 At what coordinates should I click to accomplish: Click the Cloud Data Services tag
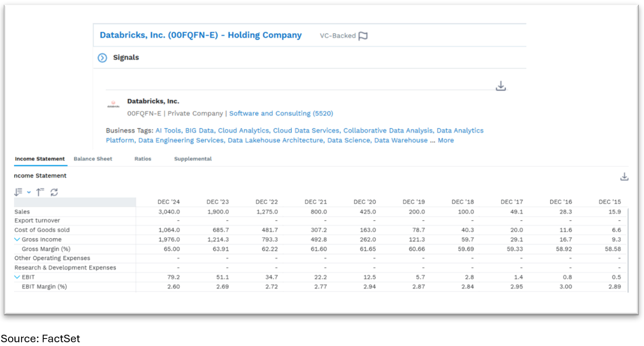[306, 131]
